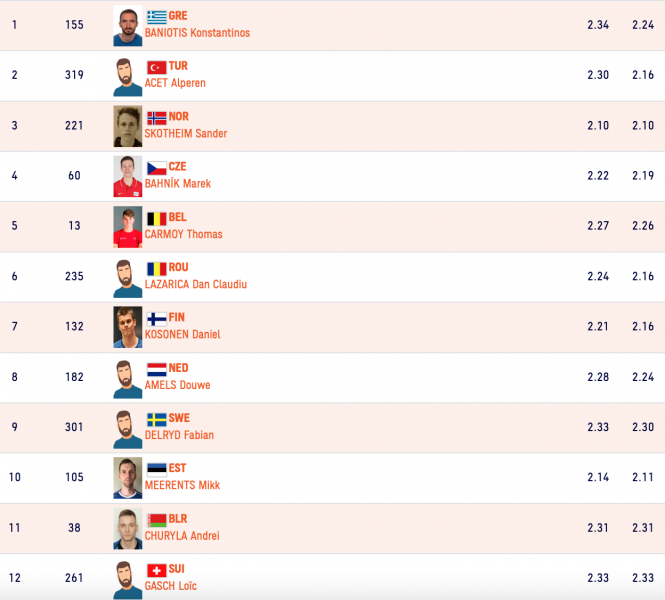Open CHURYLA Andrei athlete profile link
The height and width of the screenshot is (600, 665).
pyautogui.click(x=182, y=536)
